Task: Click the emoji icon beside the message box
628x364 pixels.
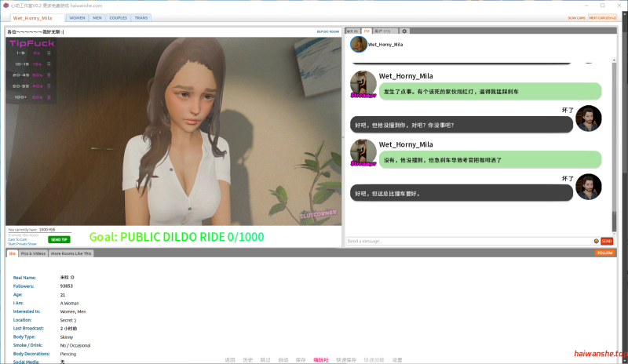Action: pyautogui.click(x=596, y=241)
